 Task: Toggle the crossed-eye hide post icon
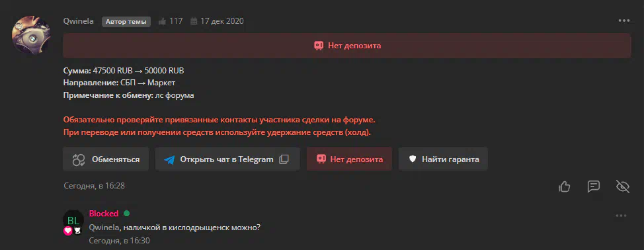[x=623, y=187]
